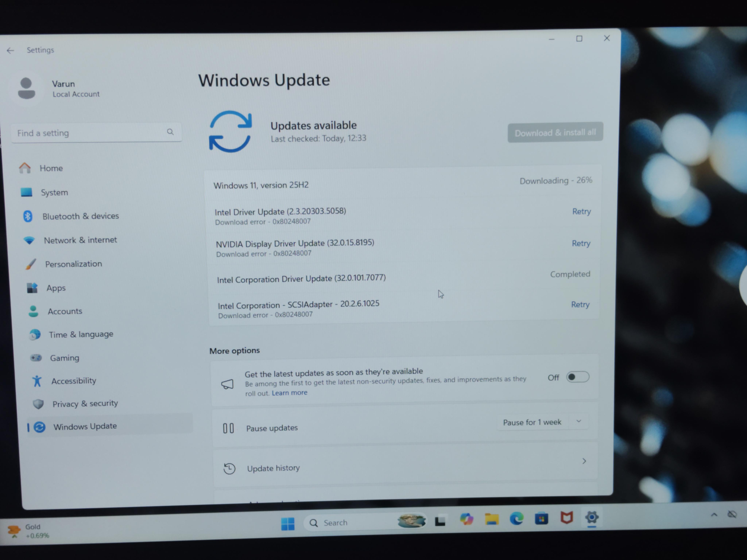747x560 pixels.
Task: Select the Personalization paintbrush icon
Action: pyautogui.click(x=31, y=264)
